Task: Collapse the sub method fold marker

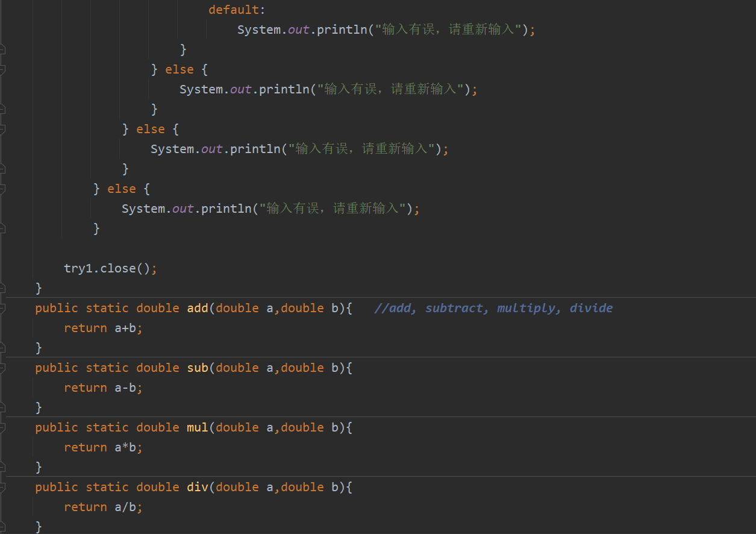Action: click(x=2, y=368)
